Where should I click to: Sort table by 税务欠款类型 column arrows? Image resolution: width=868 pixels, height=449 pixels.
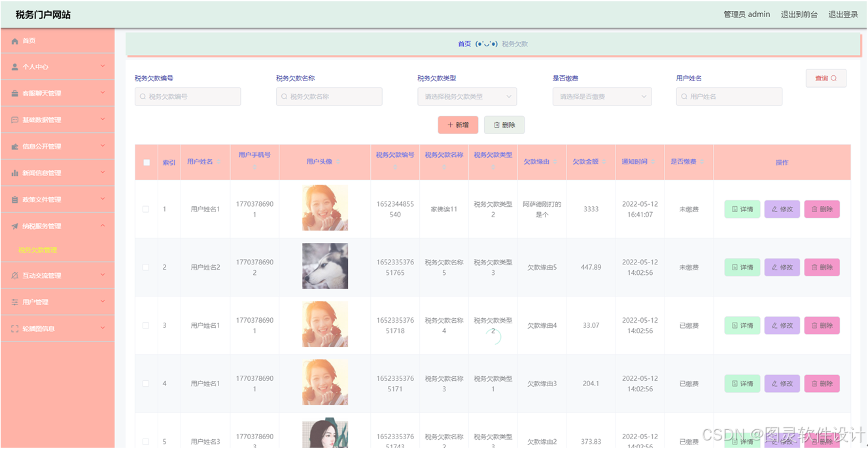493,168
